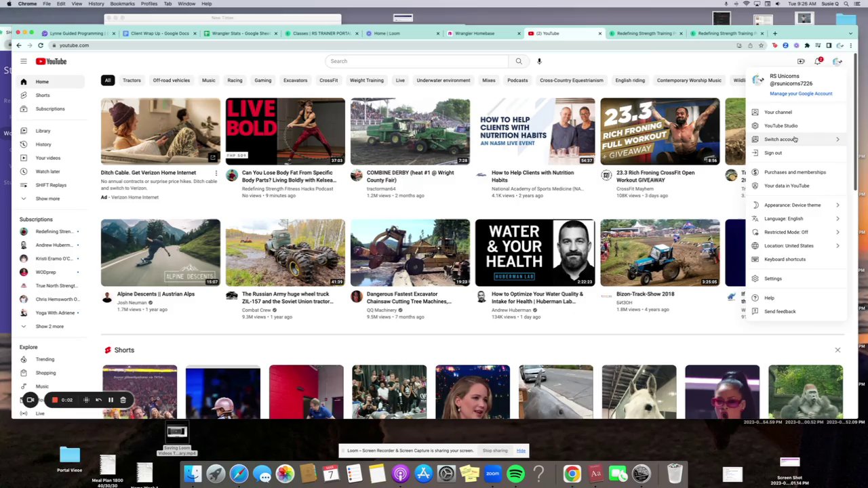The height and width of the screenshot is (488, 868).
Task: Open Keyboard shortcuts entry
Action: pyautogui.click(x=797, y=259)
